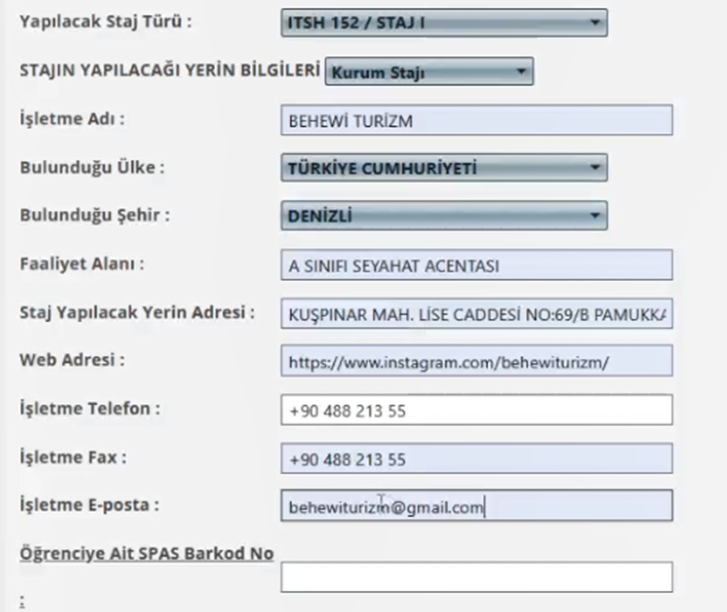The width and height of the screenshot is (727, 612).
Task: Click the "Bulunduğu Ülke" label text
Action: point(91,167)
